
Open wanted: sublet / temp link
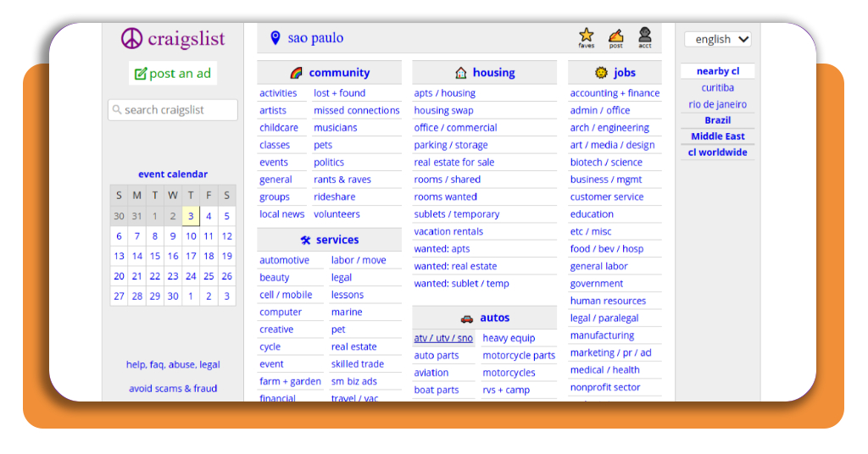tap(462, 283)
